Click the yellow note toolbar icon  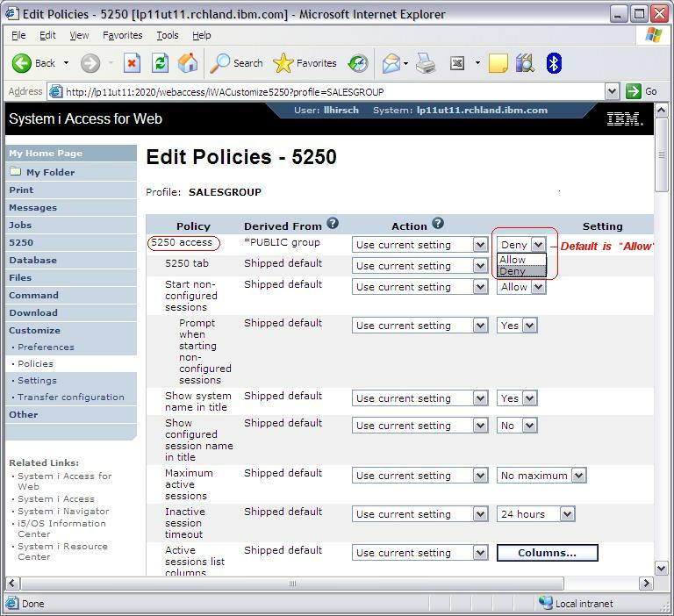(498, 64)
